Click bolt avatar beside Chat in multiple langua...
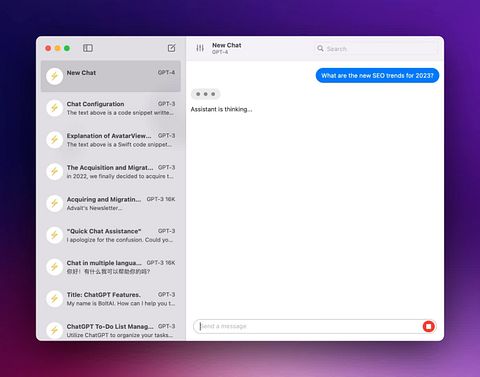Viewport: 480px width, 377px height. [54, 267]
